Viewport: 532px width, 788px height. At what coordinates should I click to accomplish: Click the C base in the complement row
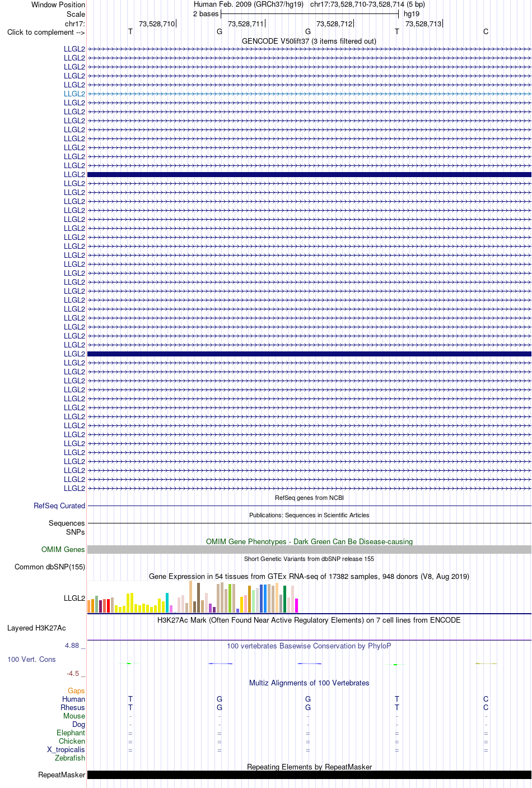(486, 32)
